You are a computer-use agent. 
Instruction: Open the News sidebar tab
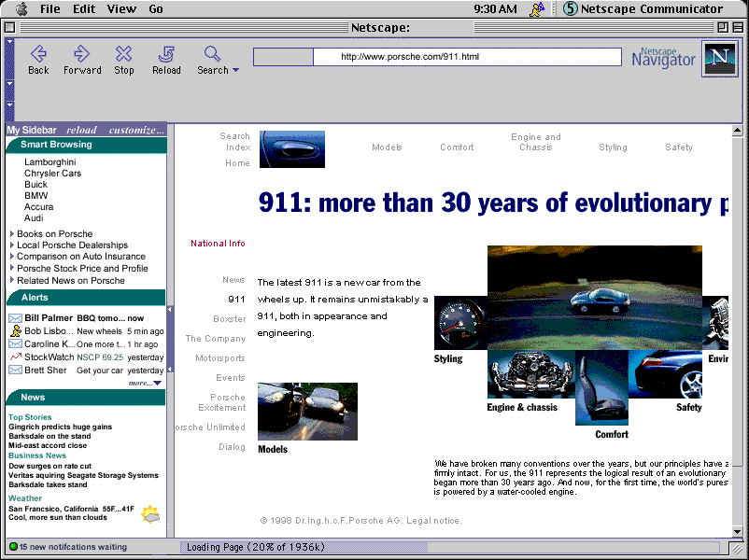point(86,398)
